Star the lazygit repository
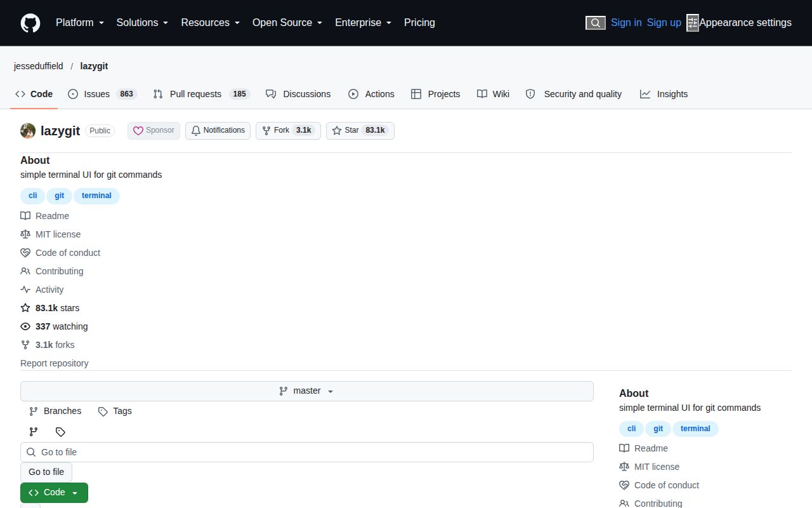This screenshot has width=812, height=508. point(360,131)
